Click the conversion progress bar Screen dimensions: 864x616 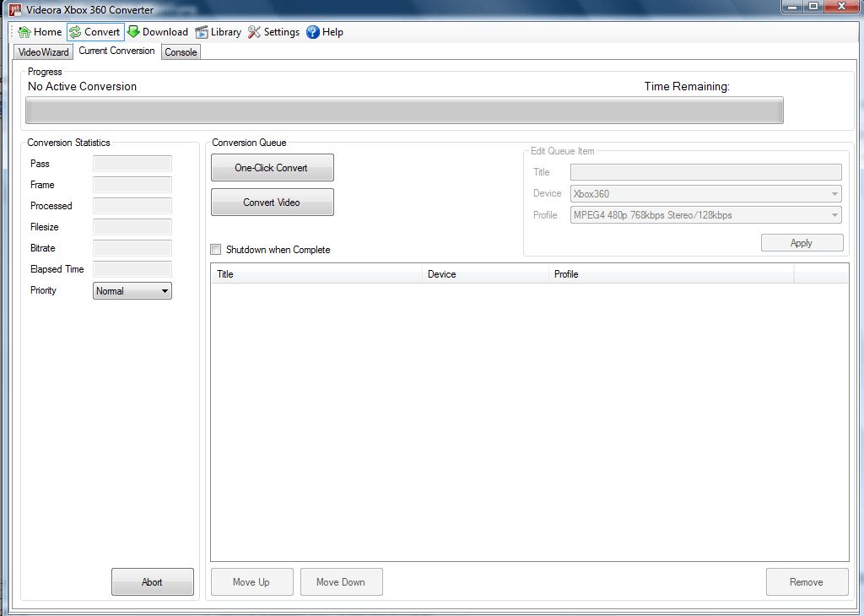click(x=403, y=110)
